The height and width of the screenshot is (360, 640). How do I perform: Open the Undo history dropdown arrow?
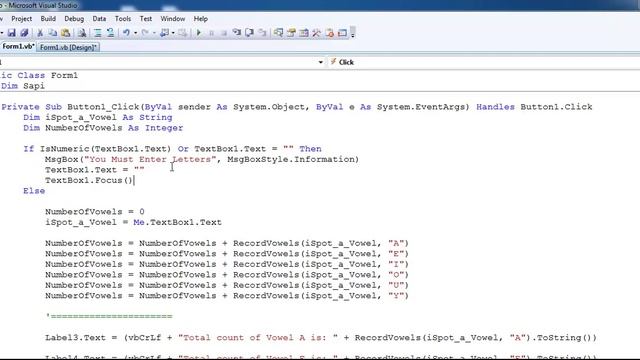coord(136,33)
